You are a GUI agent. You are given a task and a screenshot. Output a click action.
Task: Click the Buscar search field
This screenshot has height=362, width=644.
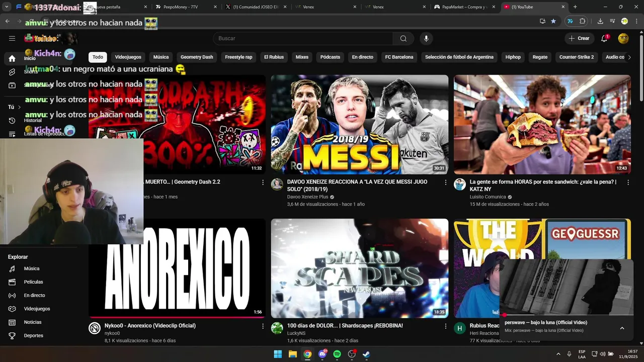tap(303, 39)
